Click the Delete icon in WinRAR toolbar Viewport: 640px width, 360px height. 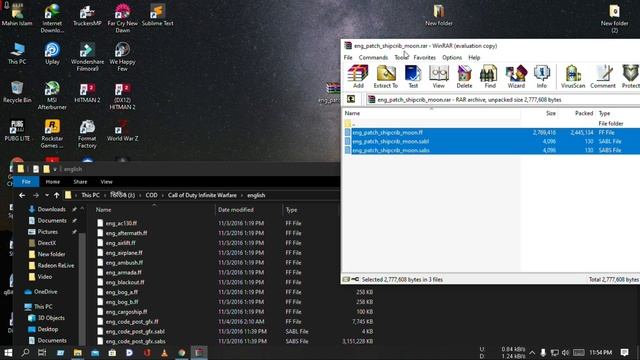click(464, 76)
